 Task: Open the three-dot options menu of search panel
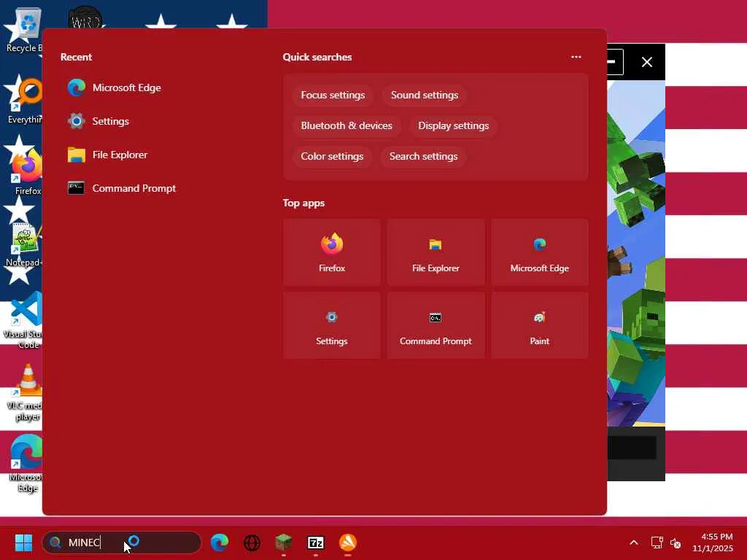[576, 57]
